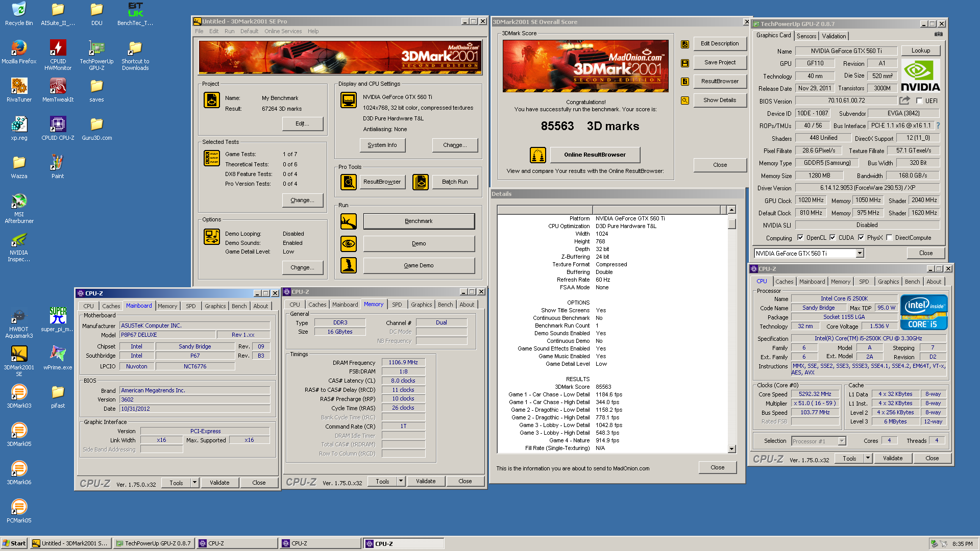Click the ResultBrowser magnifier icon in Pro Tools

(x=349, y=182)
